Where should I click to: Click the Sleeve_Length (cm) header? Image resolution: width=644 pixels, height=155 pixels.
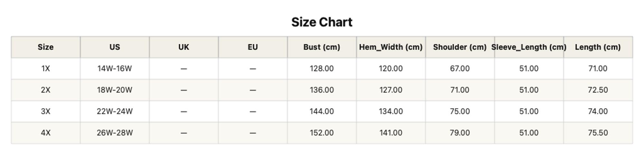(x=529, y=47)
